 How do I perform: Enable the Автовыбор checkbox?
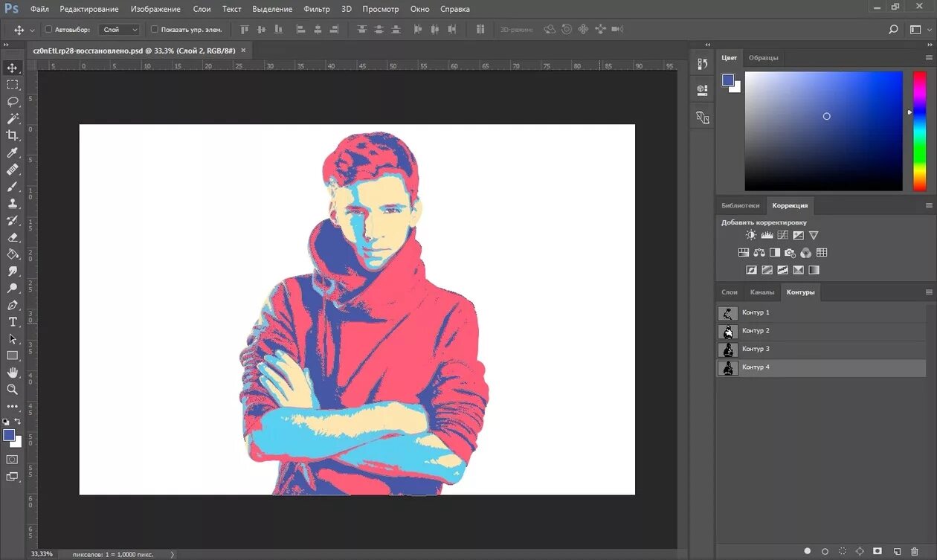click(49, 30)
